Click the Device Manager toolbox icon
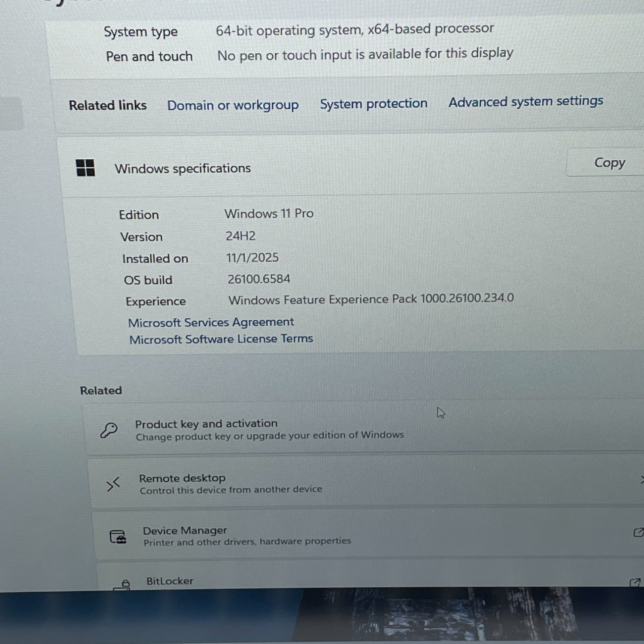Screen dimensions: 644x644 [118, 537]
